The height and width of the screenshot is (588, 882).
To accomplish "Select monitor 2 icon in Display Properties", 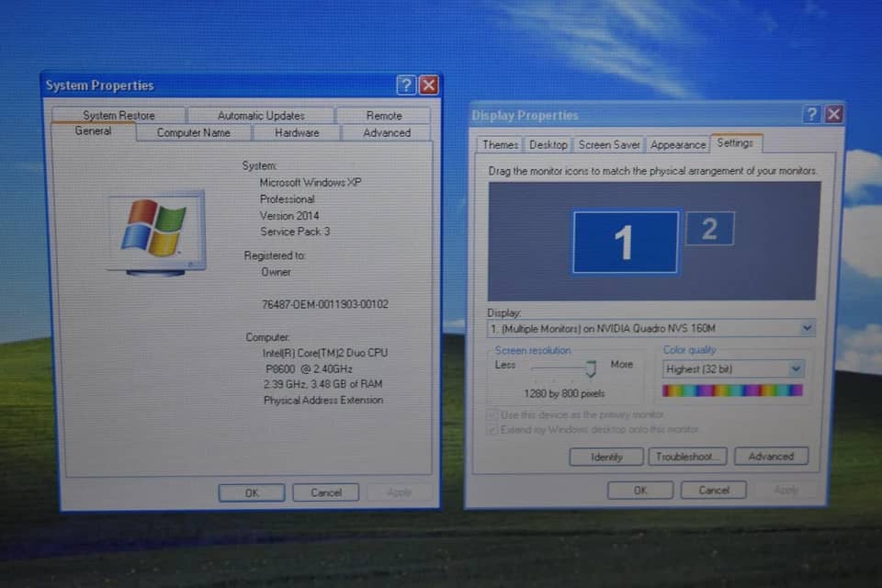I will (710, 229).
